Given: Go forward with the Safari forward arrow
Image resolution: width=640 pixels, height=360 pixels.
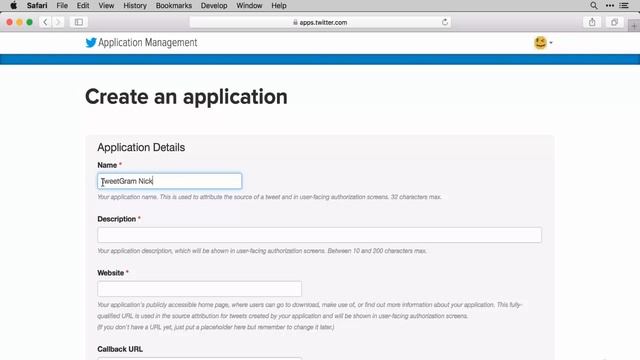Looking at the screenshot, I should 58,22.
